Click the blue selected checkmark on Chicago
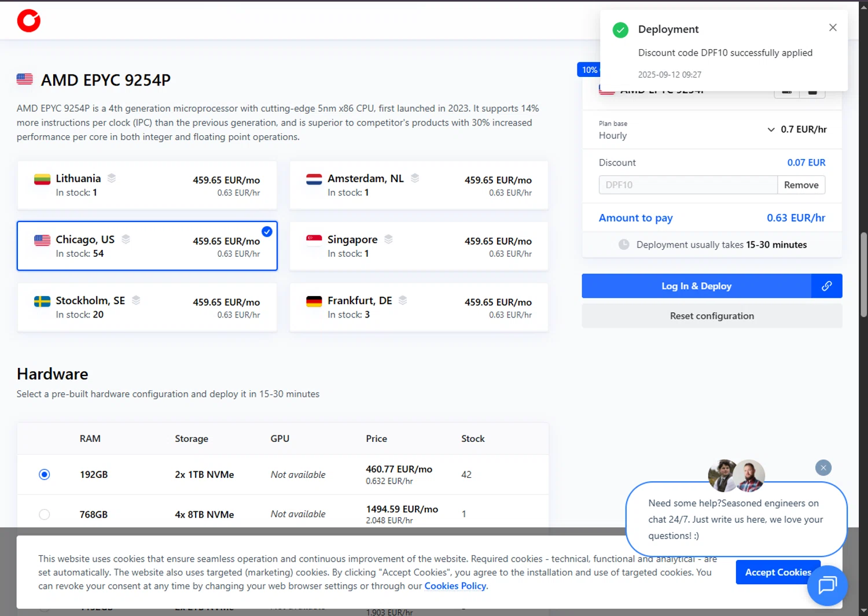868x616 pixels. click(x=267, y=231)
